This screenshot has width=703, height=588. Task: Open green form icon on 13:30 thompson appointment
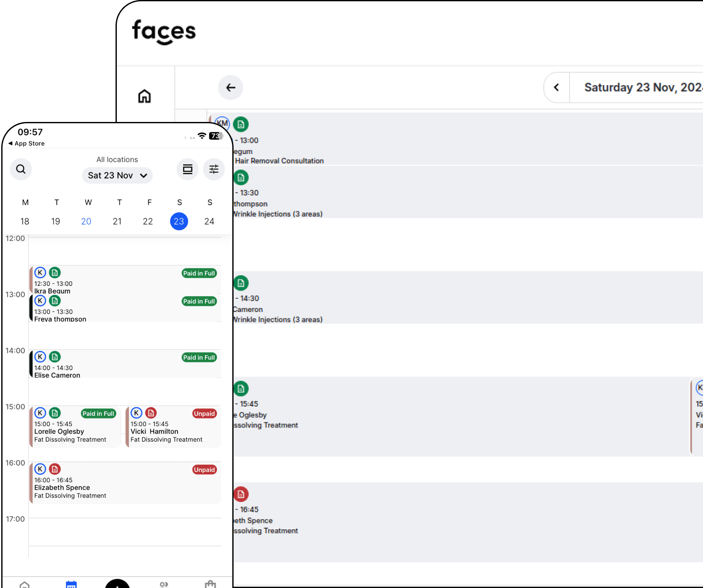pyautogui.click(x=241, y=177)
